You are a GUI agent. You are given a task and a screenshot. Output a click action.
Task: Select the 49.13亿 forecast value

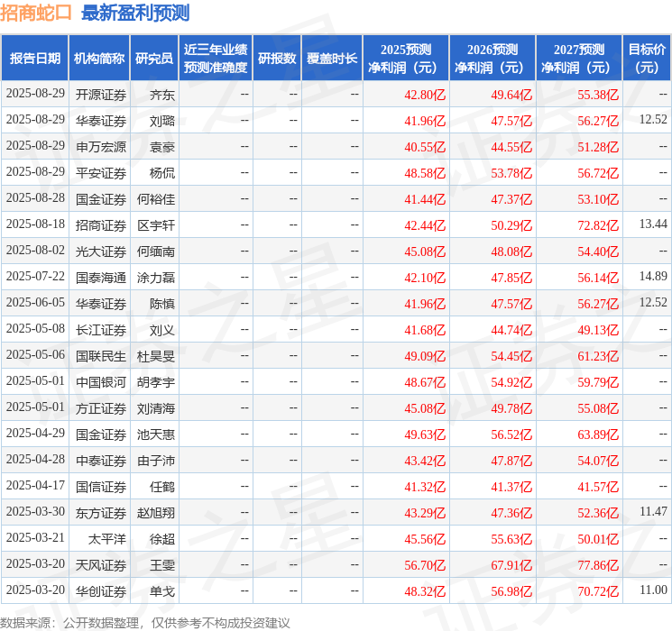pyautogui.click(x=598, y=330)
